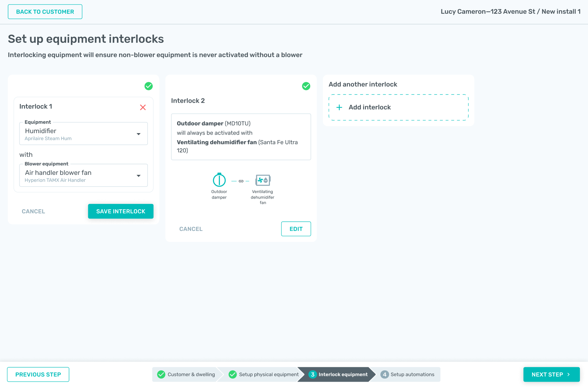Expand the Air handler blower fan arrow
588x387 pixels.
pyautogui.click(x=138, y=176)
